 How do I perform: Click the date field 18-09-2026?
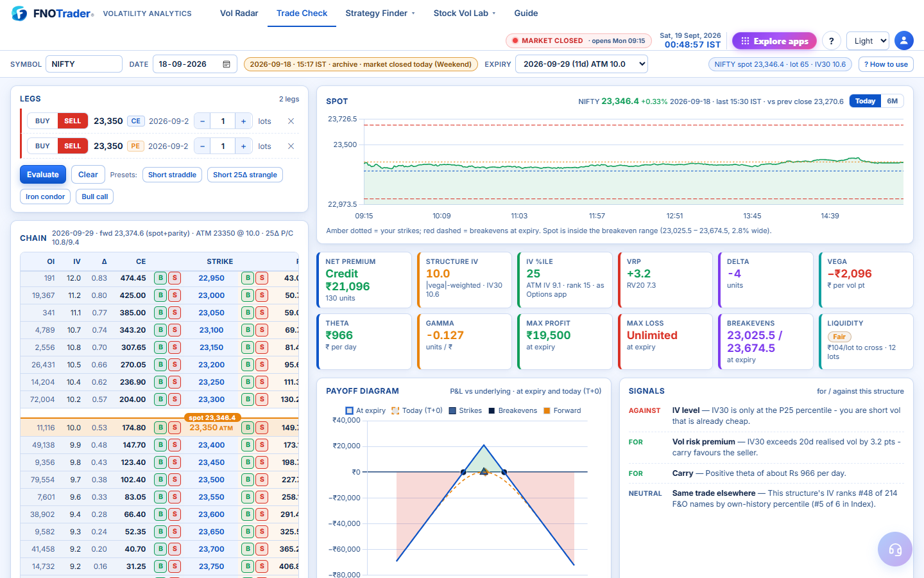tap(195, 64)
